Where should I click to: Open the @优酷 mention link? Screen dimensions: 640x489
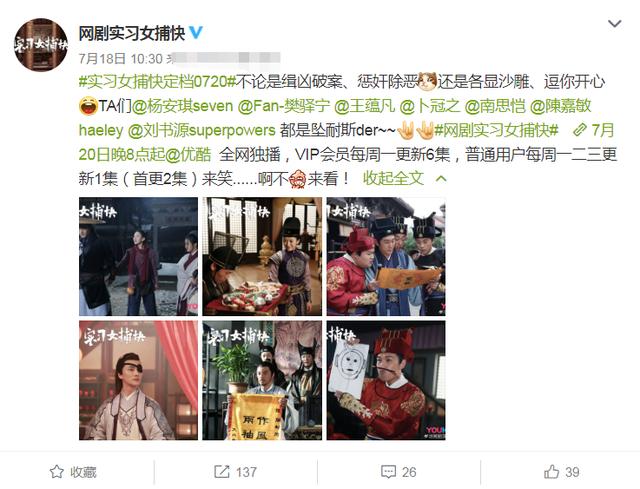[189, 154]
